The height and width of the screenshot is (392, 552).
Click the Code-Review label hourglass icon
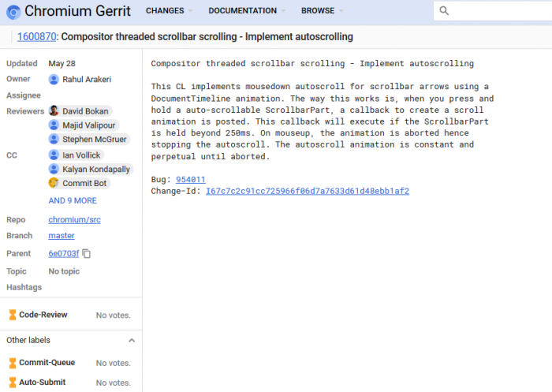(12, 315)
